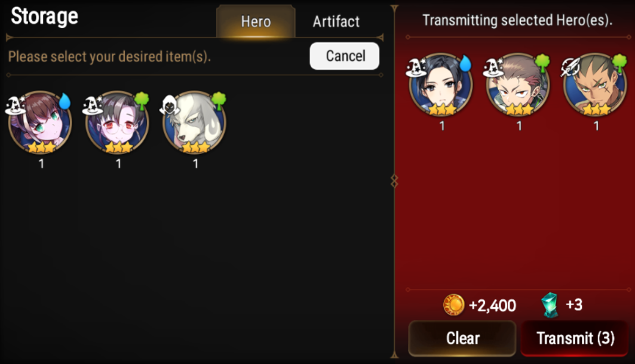Viewport: 635px width, 364px height.
Task: Click the green tree element icon on the white dog
Action: pyautogui.click(x=219, y=100)
